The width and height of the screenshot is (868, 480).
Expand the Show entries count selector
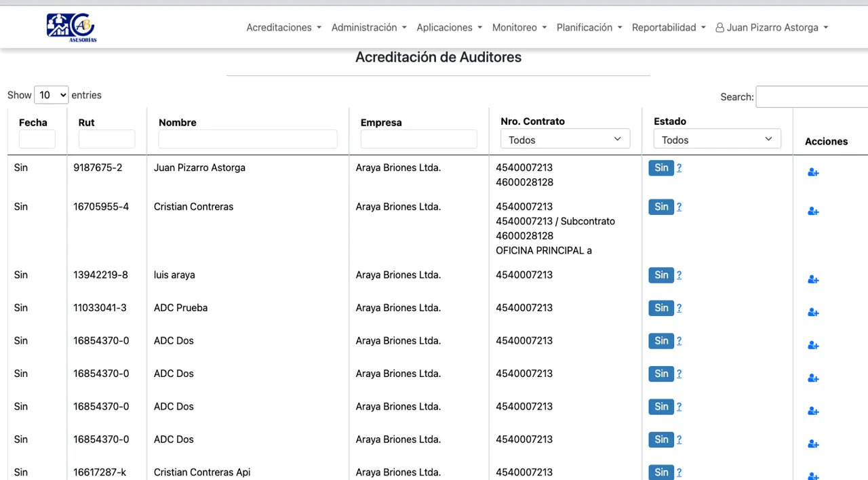52,96
